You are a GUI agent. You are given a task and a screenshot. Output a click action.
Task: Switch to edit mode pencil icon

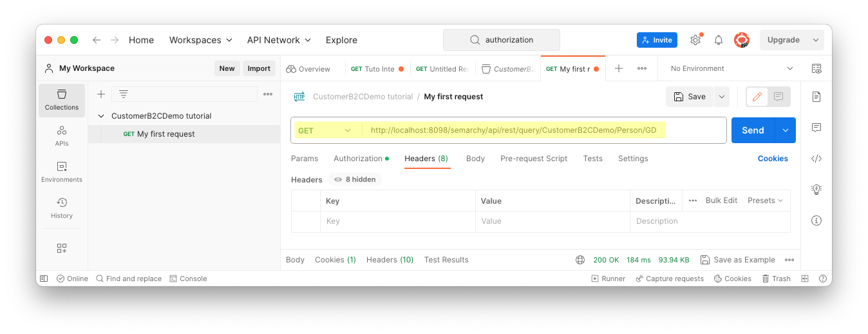pyautogui.click(x=757, y=97)
